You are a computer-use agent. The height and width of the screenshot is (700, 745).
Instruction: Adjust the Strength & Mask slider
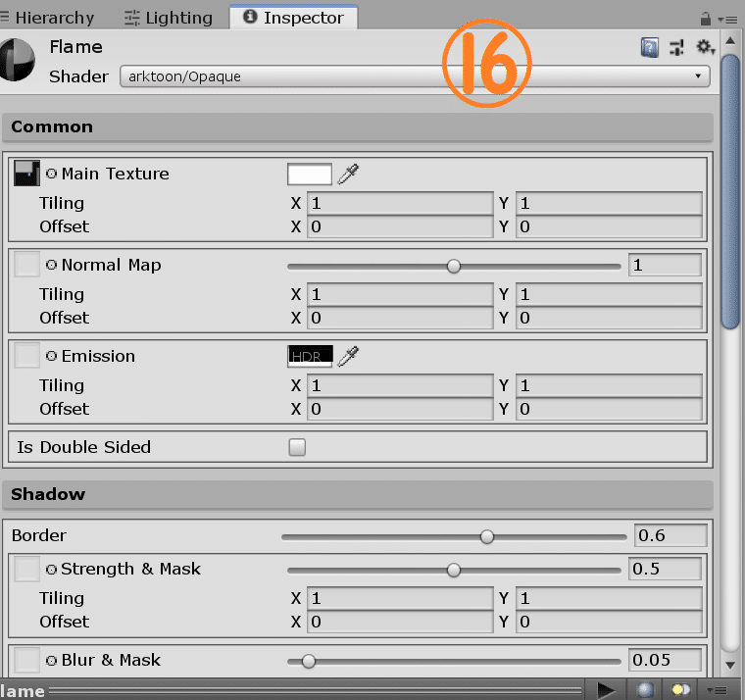(454, 570)
